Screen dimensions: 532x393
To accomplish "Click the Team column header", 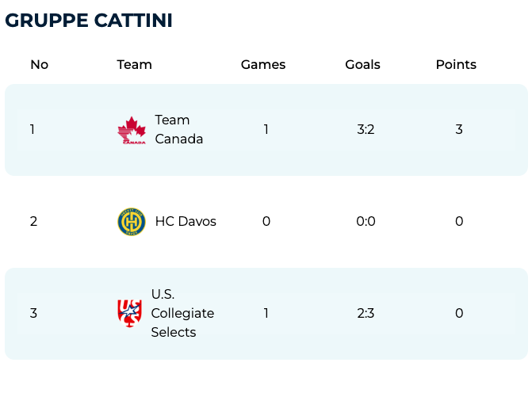I will tap(134, 65).
